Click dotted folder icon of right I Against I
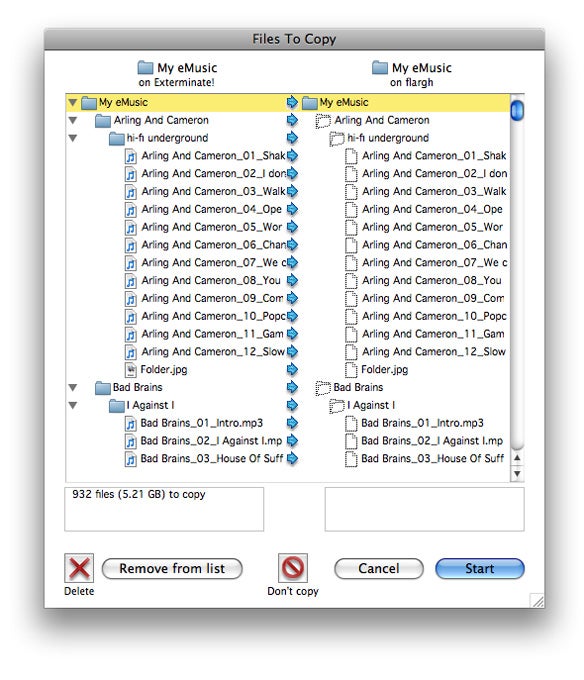 337,406
